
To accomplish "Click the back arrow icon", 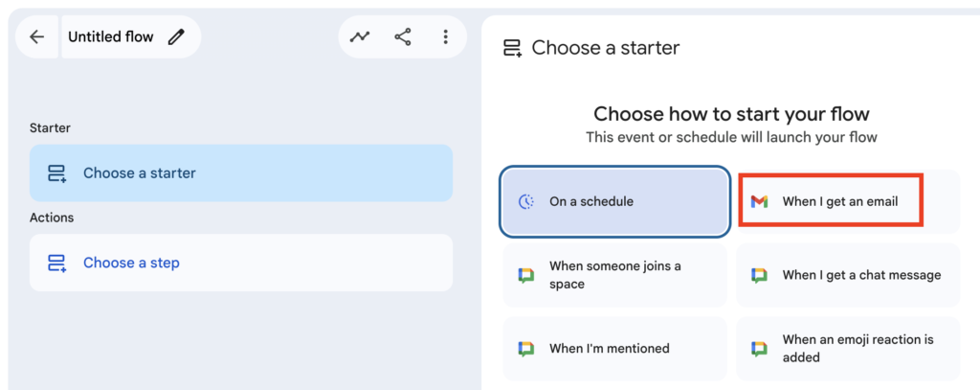I will [36, 37].
